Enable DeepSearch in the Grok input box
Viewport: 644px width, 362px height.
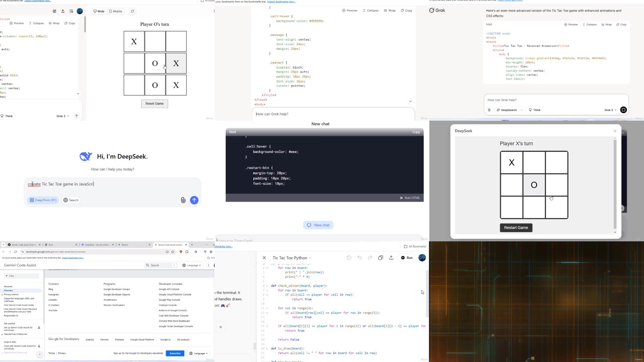click(x=507, y=110)
